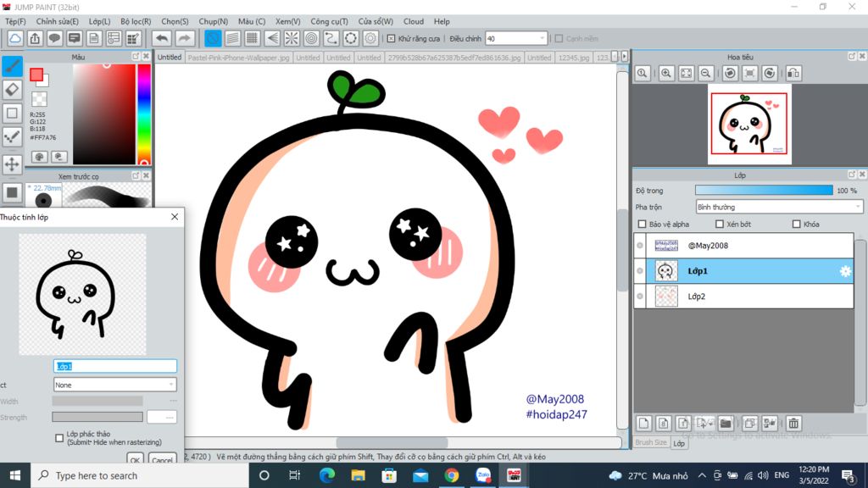The image size is (868, 488).
Task: Open Chrome from the taskbar
Action: [x=452, y=475]
